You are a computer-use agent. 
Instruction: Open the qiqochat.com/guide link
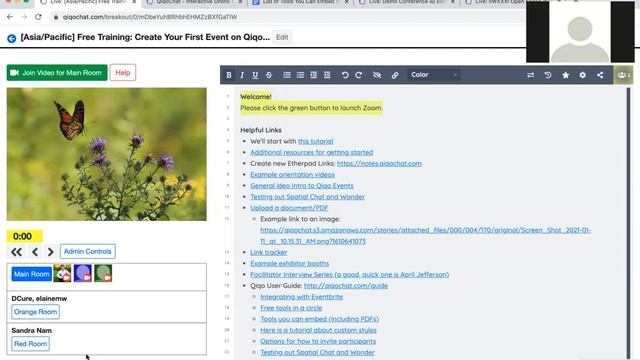[346, 286]
